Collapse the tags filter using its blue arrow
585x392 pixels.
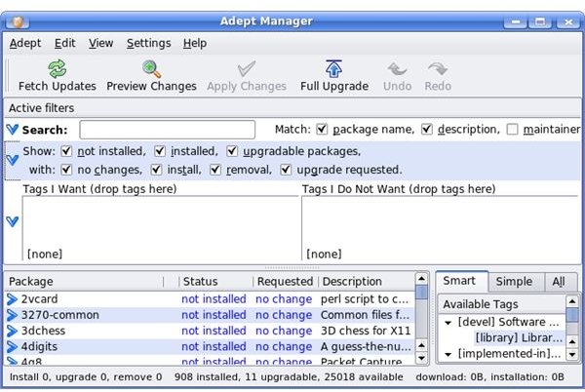pyautogui.click(x=13, y=221)
